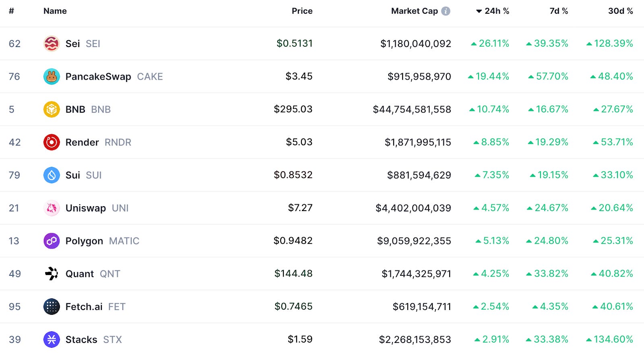Image resolution: width=644 pixels, height=353 pixels.
Task: Open the Sei coin name link
Action: [73, 43]
